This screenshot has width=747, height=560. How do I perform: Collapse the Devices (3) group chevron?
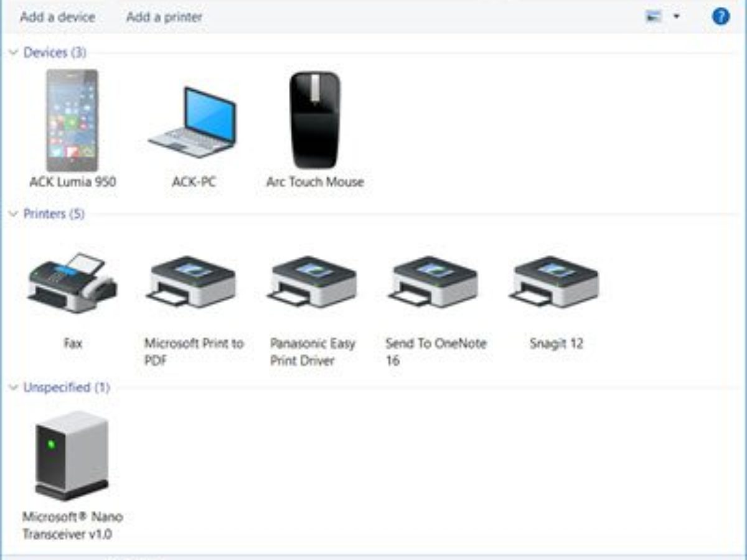[13, 53]
